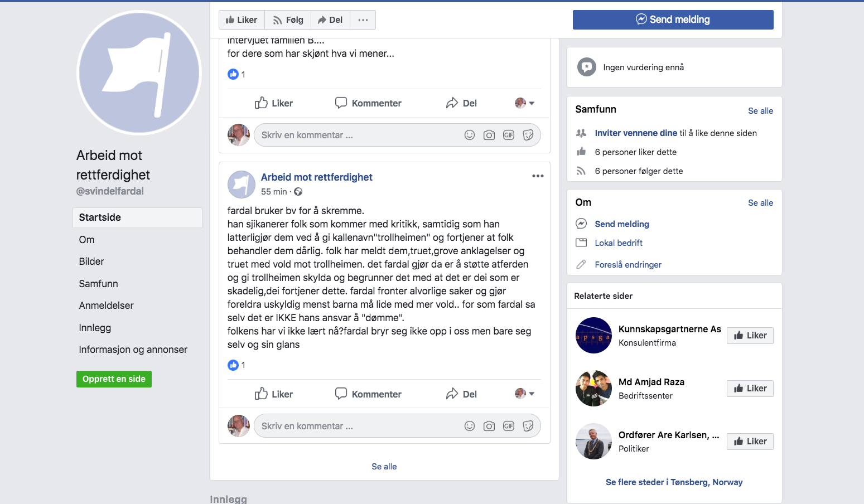The height and width of the screenshot is (504, 864).
Task: Click sticker icon in top comment field
Action: (528, 135)
